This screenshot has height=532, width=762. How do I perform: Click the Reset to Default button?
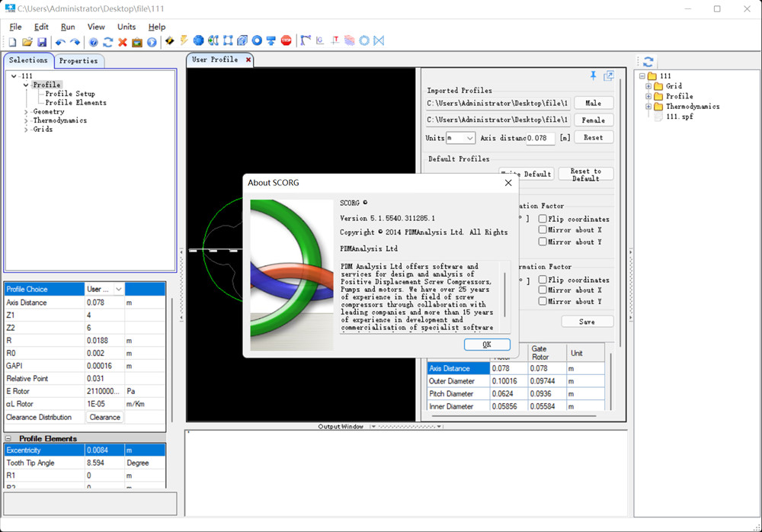585,174
